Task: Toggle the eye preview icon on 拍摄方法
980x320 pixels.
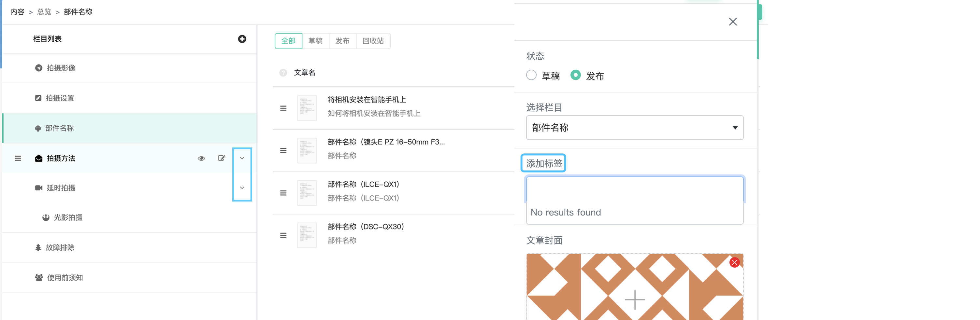Action: click(201, 158)
